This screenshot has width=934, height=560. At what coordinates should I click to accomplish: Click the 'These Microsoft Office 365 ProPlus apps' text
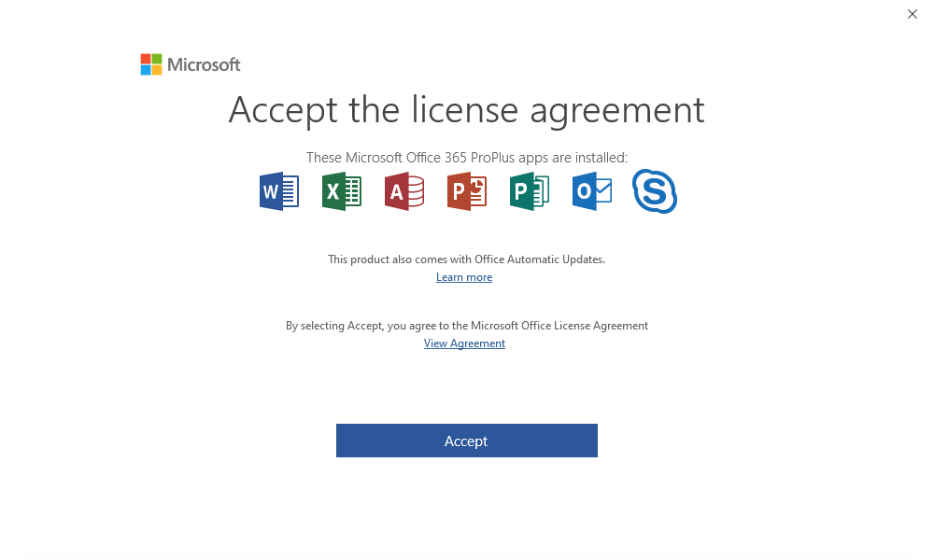[x=467, y=158]
